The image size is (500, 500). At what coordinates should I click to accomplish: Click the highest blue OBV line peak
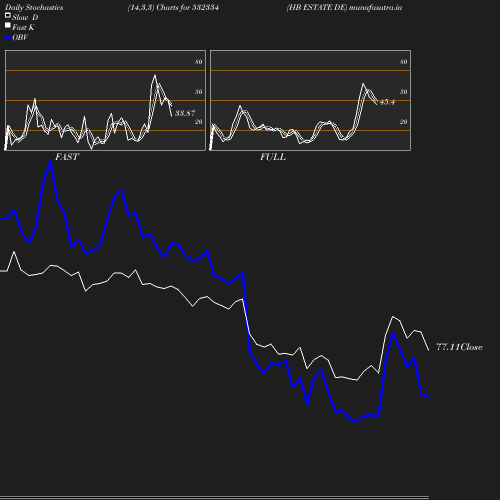click(50, 162)
